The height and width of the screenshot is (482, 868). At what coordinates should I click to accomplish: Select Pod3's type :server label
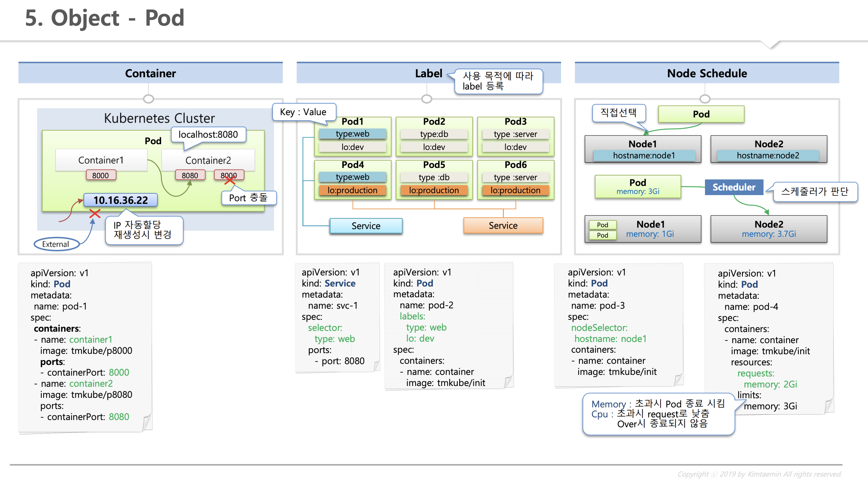tap(516, 134)
